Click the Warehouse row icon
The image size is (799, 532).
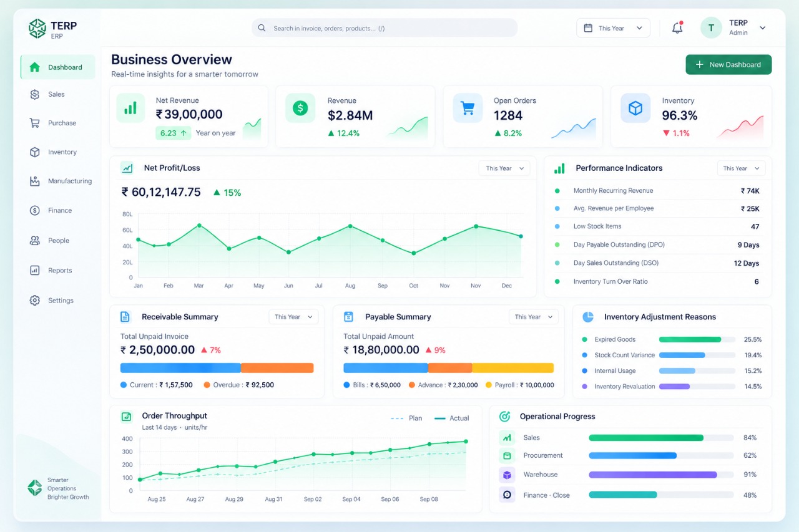pyautogui.click(x=507, y=475)
